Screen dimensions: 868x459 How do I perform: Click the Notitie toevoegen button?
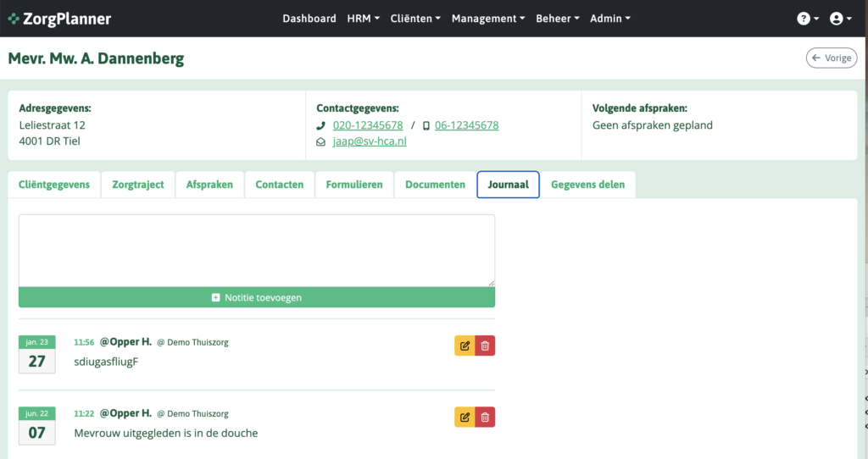257,297
